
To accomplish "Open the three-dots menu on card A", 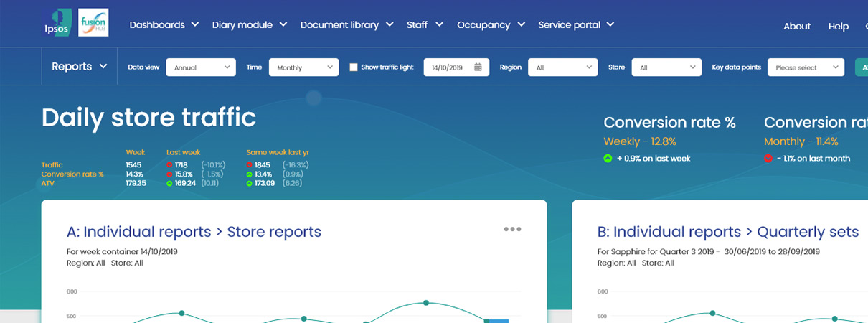I will point(512,229).
